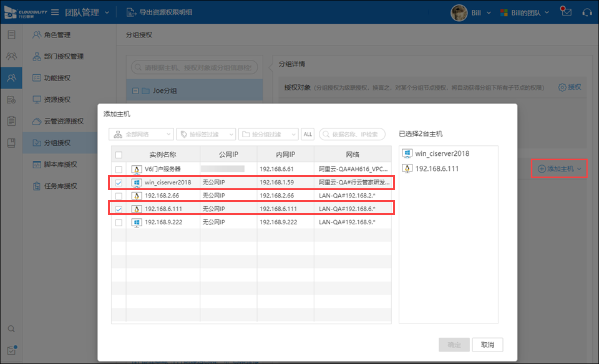The height and width of the screenshot is (364, 599).
Task: Toggle the select-all checkbox in table header
Action: [119, 155]
